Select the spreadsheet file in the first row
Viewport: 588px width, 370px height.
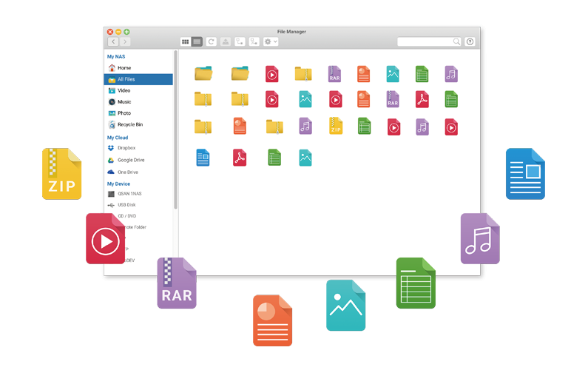click(x=422, y=74)
